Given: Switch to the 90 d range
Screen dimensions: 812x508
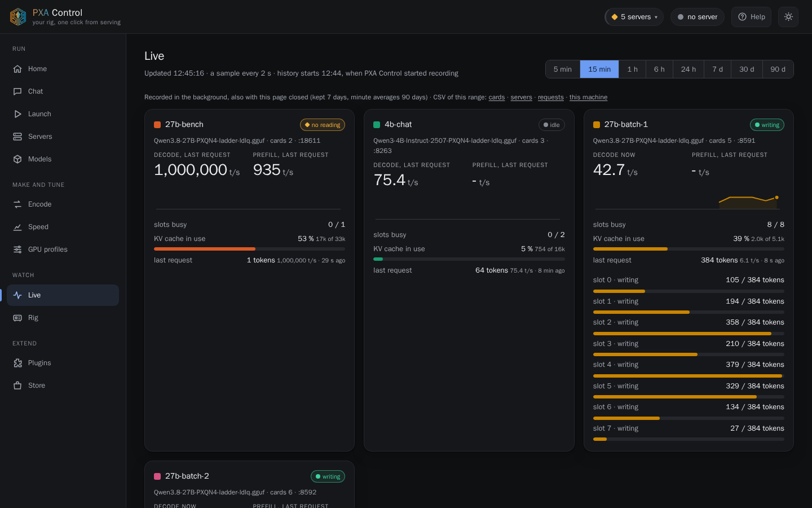Looking at the screenshot, I should [x=778, y=69].
